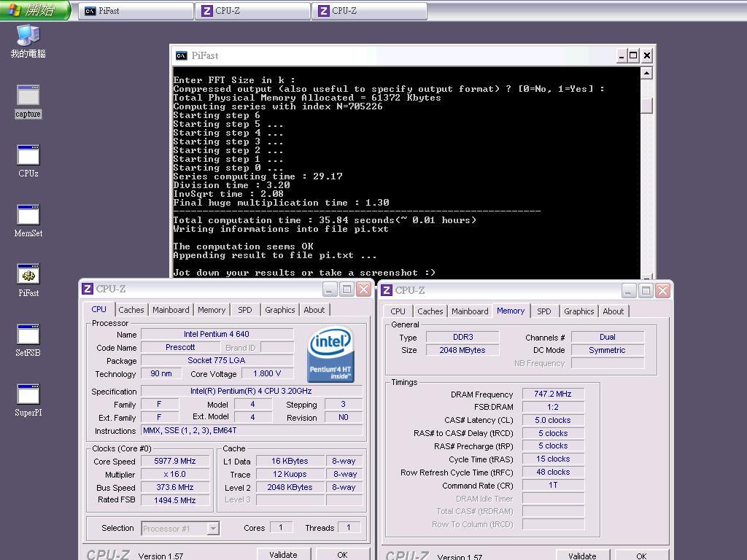This screenshot has height=560, width=747.
Task: Launch the PiFast desktop shortcut
Action: click(28, 281)
